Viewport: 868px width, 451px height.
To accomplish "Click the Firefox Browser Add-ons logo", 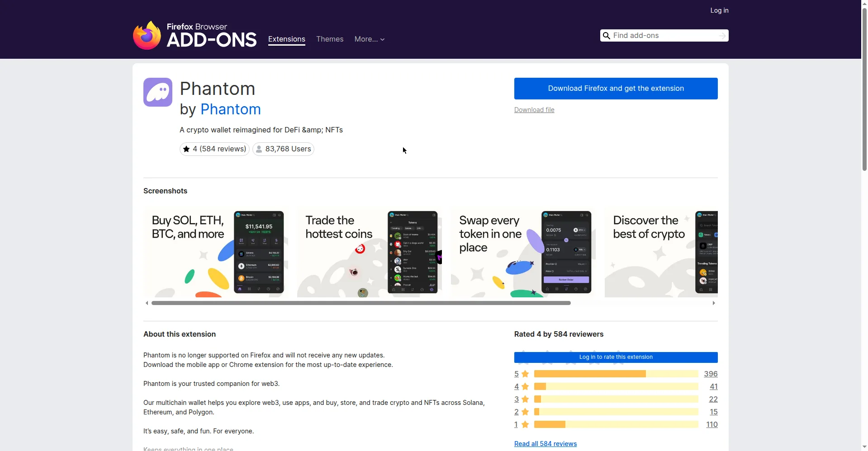I will coord(194,35).
